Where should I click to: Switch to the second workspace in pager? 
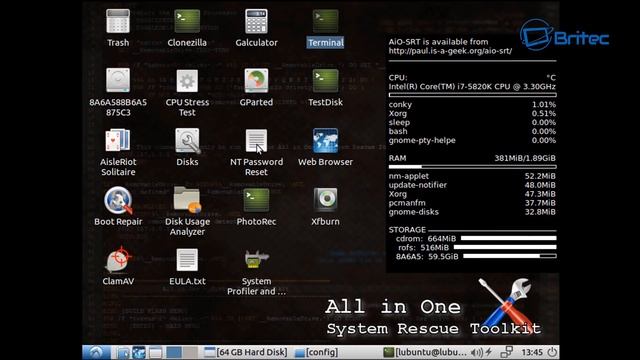point(190,352)
